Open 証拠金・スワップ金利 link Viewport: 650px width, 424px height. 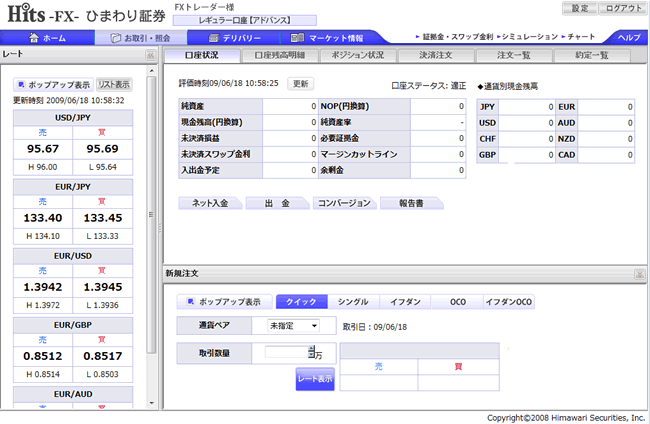coord(458,37)
